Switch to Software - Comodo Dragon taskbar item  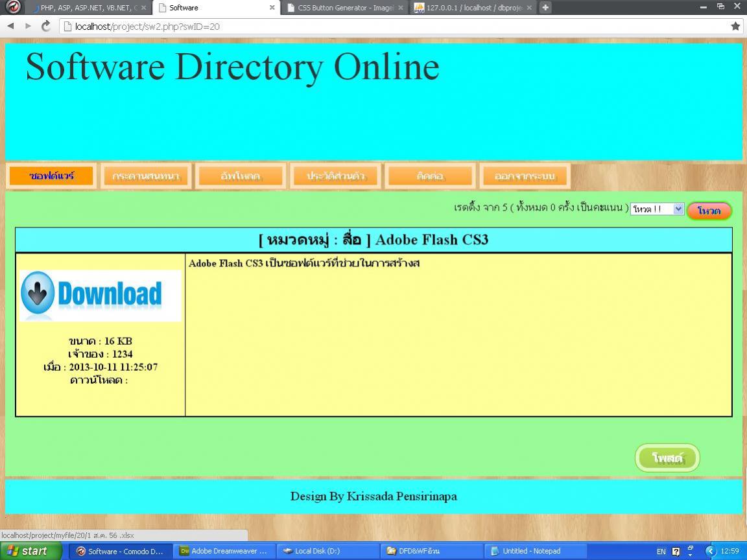(x=120, y=551)
